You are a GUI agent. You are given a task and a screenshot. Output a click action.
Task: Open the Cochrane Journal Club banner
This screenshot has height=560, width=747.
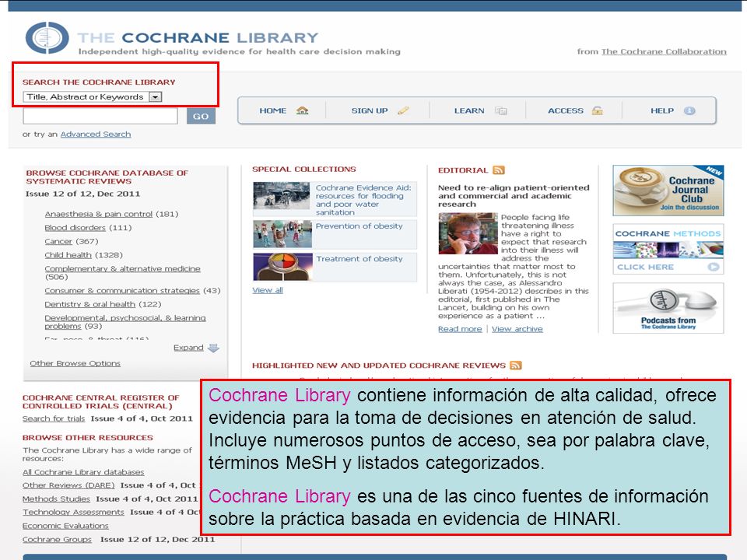click(x=668, y=191)
